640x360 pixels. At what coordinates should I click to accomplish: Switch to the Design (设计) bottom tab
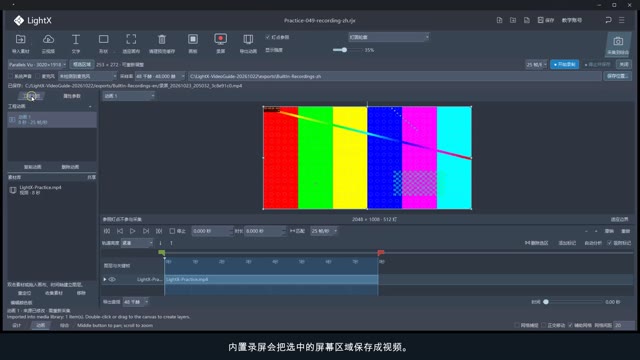(x=16, y=325)
